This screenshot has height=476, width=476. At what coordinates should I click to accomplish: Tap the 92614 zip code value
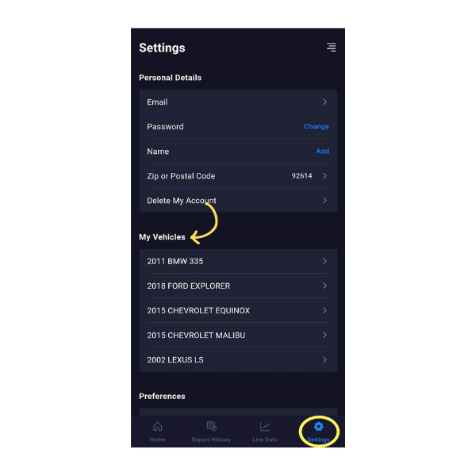[301, 176]
